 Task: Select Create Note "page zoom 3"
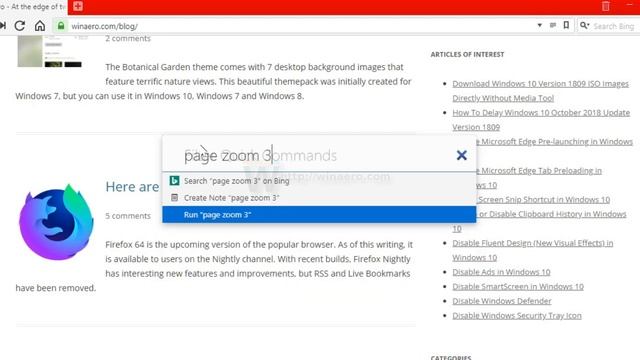pyautogui.click(x=319, y=198)
